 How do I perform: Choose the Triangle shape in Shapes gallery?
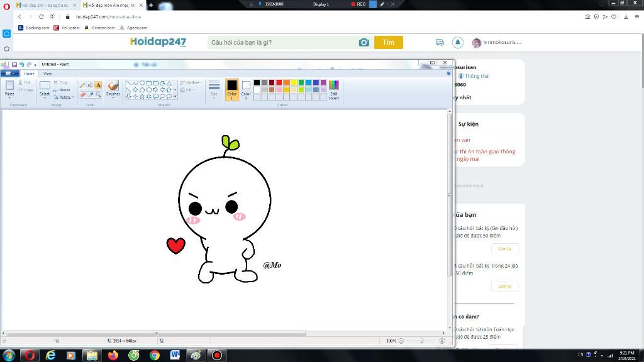169,83
